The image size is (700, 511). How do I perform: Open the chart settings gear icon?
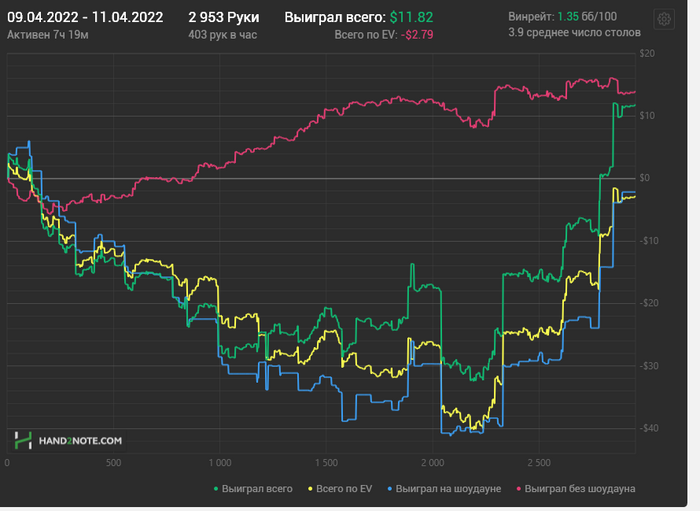[x=664, y=19]
